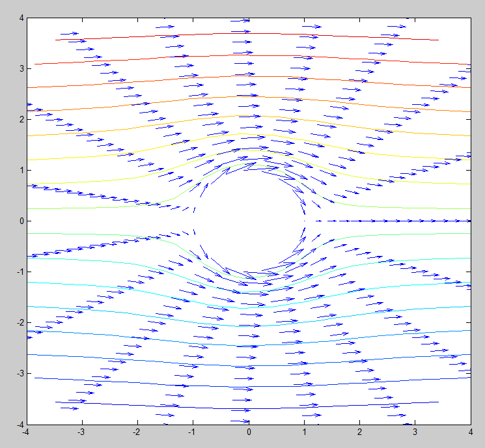Click the x-axis tick label 2
This screenshot has height=448, width=485.
[359, 432]
